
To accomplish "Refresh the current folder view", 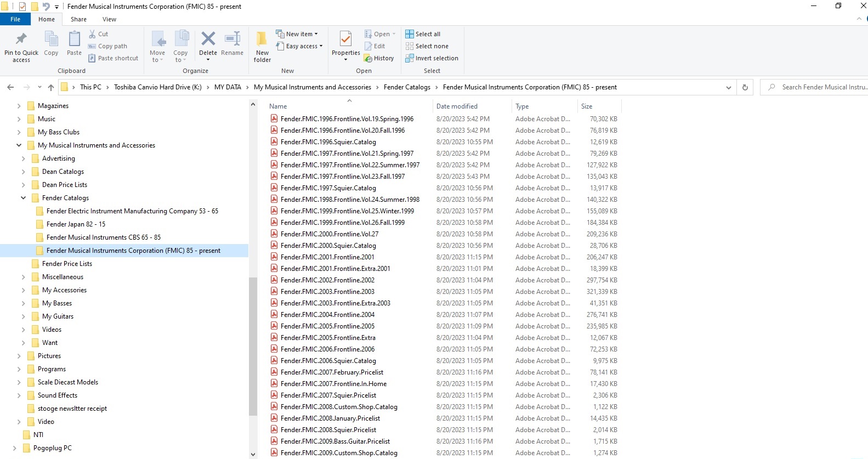I will coord(745,87).
